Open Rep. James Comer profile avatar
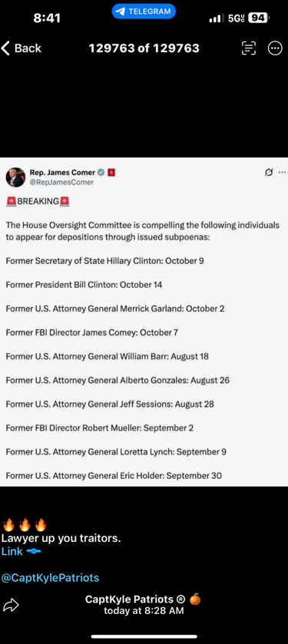 (x=15, y=177)
